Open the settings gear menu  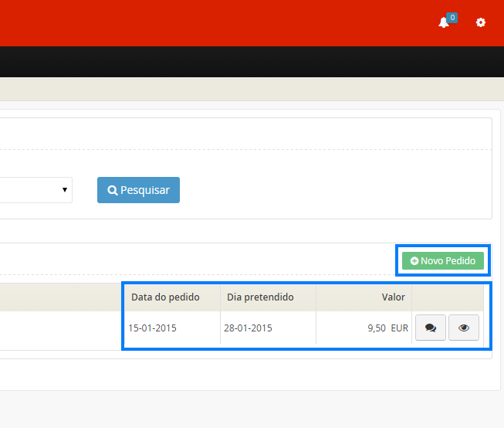(x=481, y=23)
